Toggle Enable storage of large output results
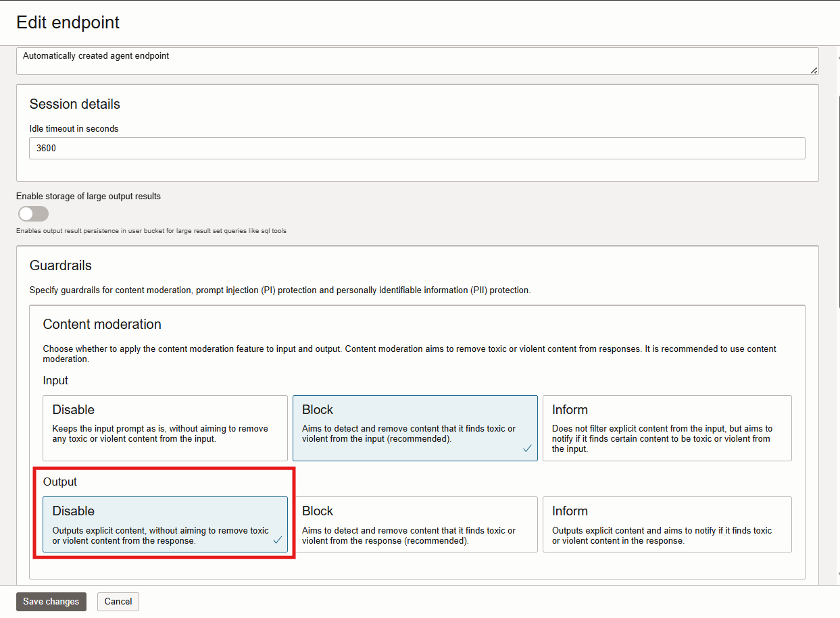 click(33, 214)
